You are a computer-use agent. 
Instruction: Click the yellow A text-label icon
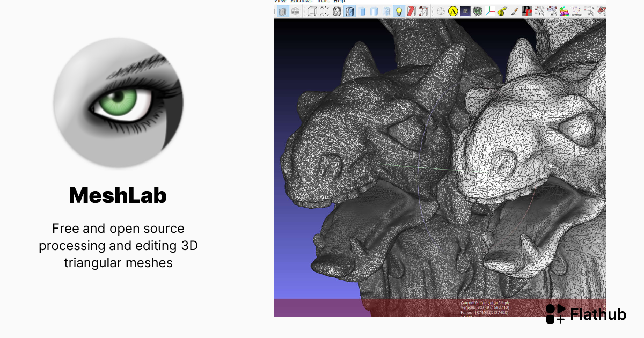(452, 11)
